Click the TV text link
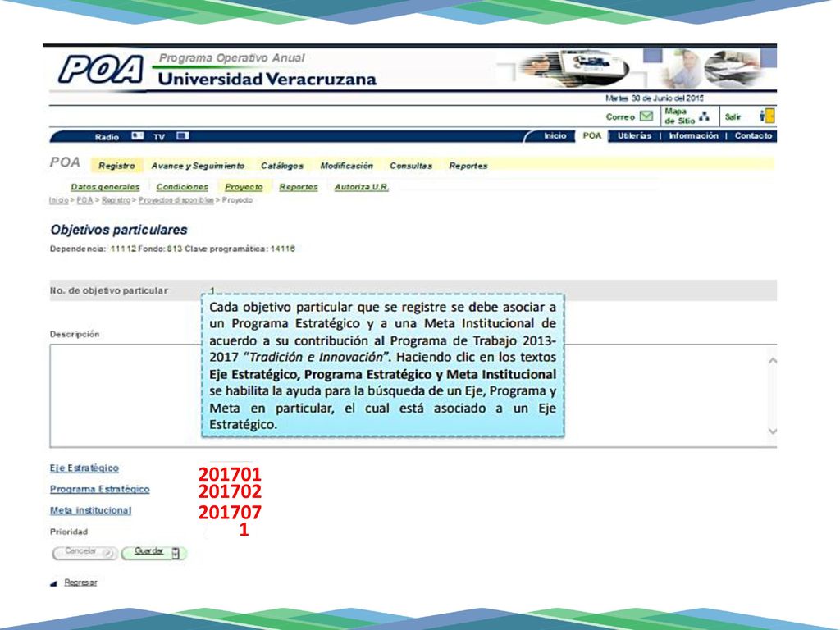Viewport: 840px width, 630px height. [159, 137]
